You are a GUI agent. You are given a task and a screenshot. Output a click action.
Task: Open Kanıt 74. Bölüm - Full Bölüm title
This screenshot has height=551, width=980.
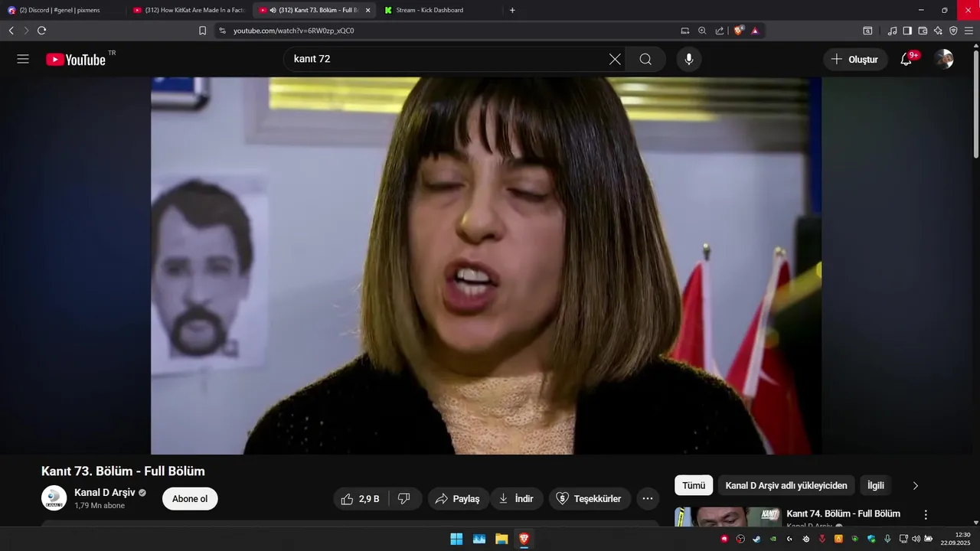[x=843, y=514]
